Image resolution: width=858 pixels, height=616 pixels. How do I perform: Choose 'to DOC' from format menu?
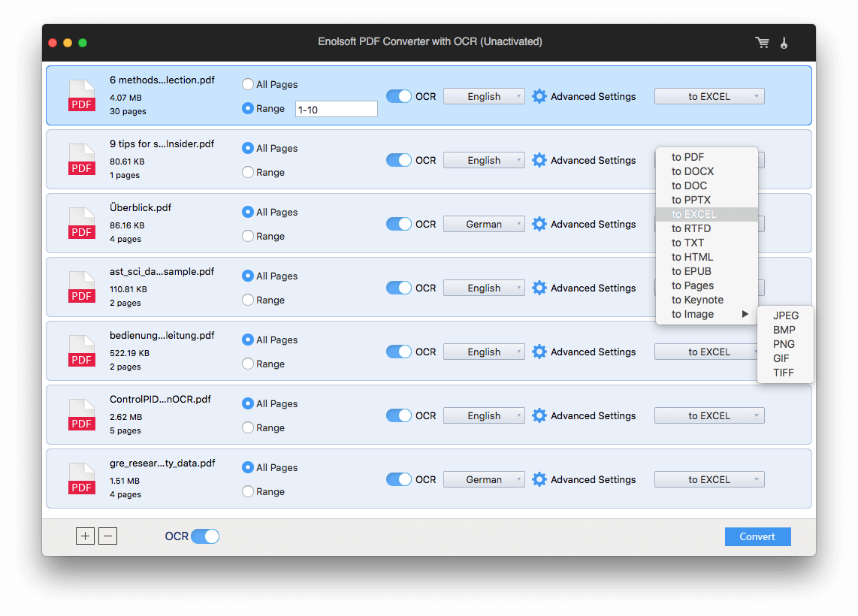coord(707,186)
